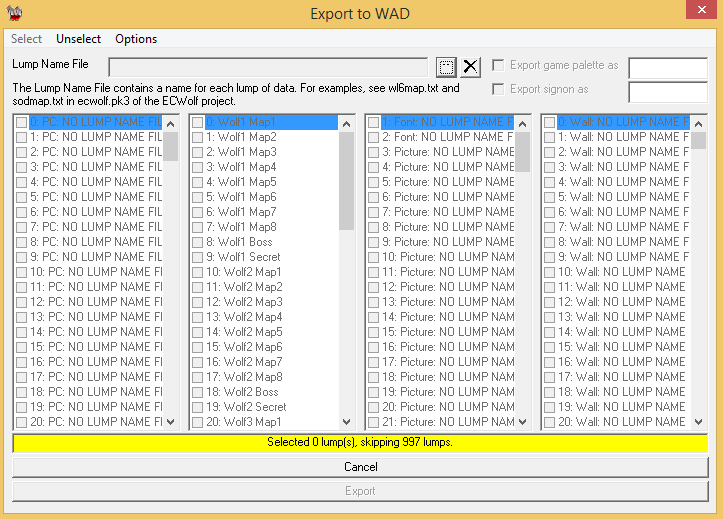The width and height of the screenshot is (723, 519).
Task: Open the Unselect menu
Action: [78, 39]
